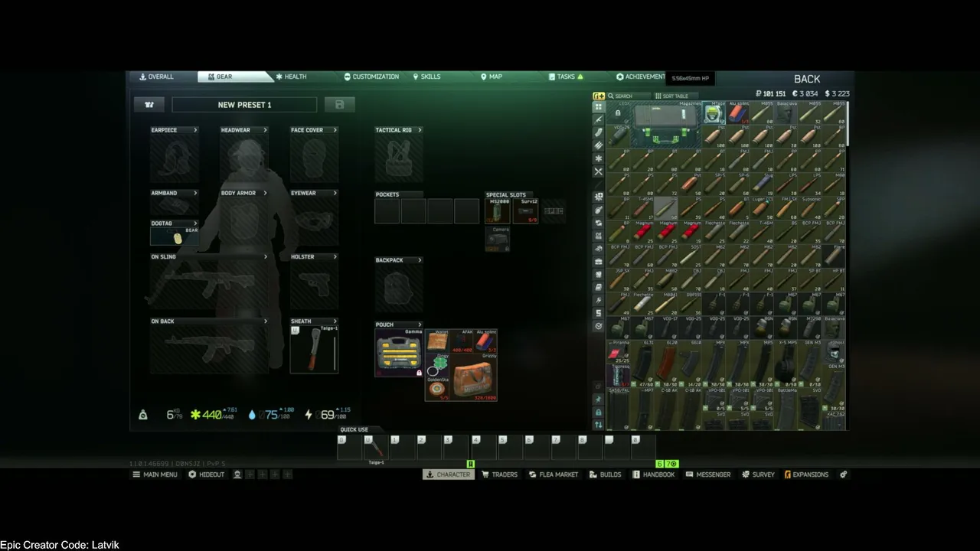Click the yellow add stash tab icon
The height and width of the screenshot is (551, 980).
click(x=599, y=96)
